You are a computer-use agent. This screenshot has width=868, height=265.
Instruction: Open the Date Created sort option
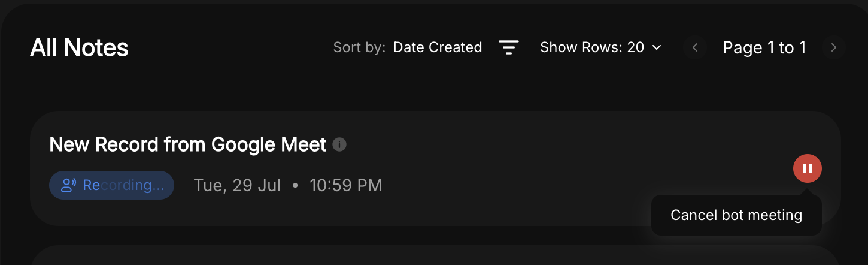coord(437,47)
